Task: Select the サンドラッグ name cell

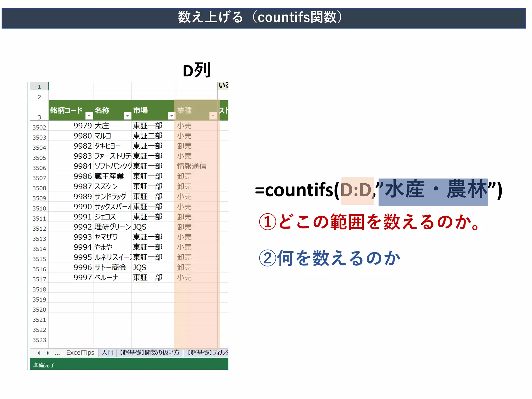Action: tap(112, 197)
